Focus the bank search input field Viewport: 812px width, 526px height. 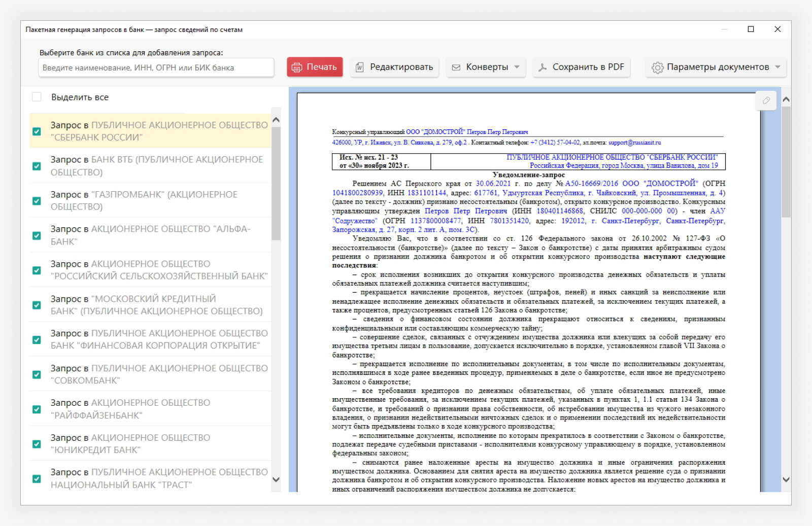click(x=156, y=67)
